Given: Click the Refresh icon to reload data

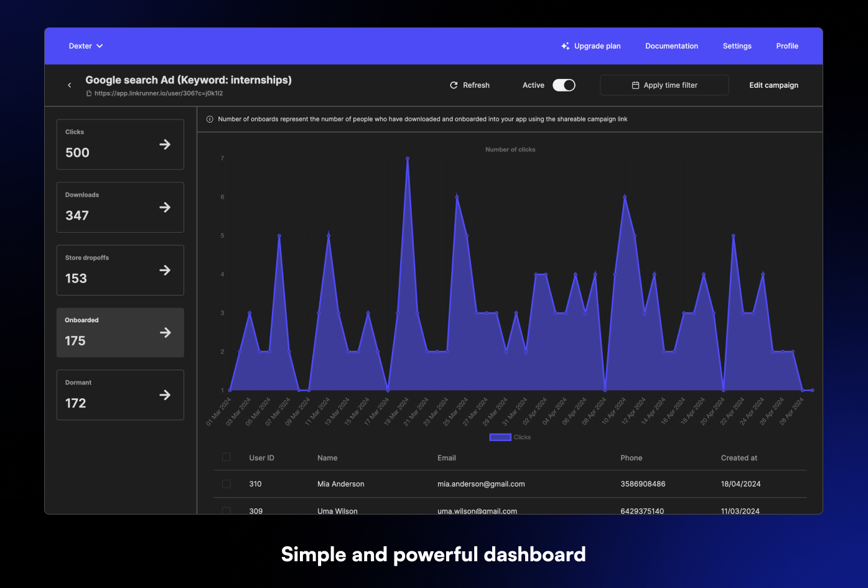Looking at the screenshot, I should point(454,85).
